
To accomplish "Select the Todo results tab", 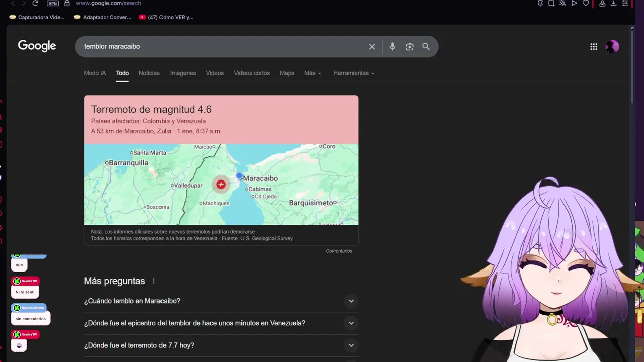I will tap(122, 73).
